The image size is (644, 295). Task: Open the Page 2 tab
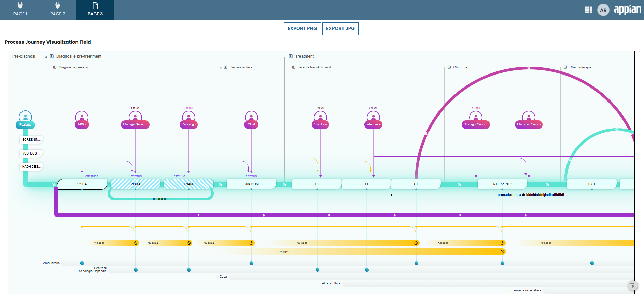pos(58,10)
